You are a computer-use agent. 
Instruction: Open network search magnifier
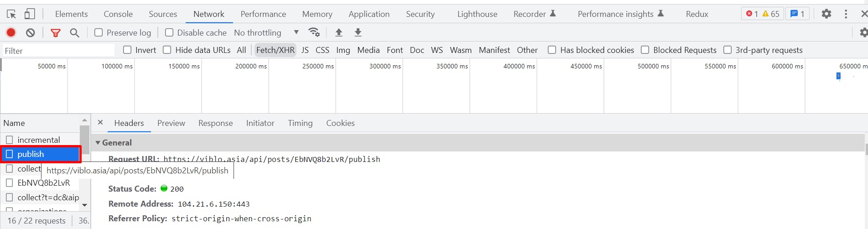point(74,32)
